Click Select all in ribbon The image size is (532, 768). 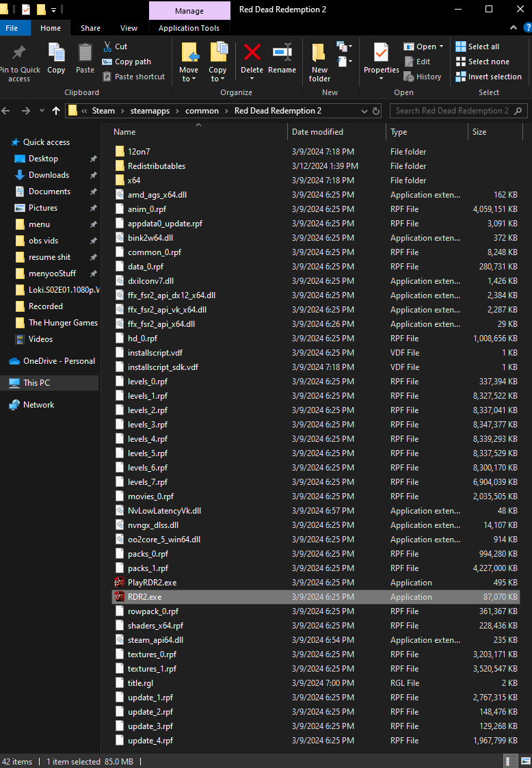point(477,47)
